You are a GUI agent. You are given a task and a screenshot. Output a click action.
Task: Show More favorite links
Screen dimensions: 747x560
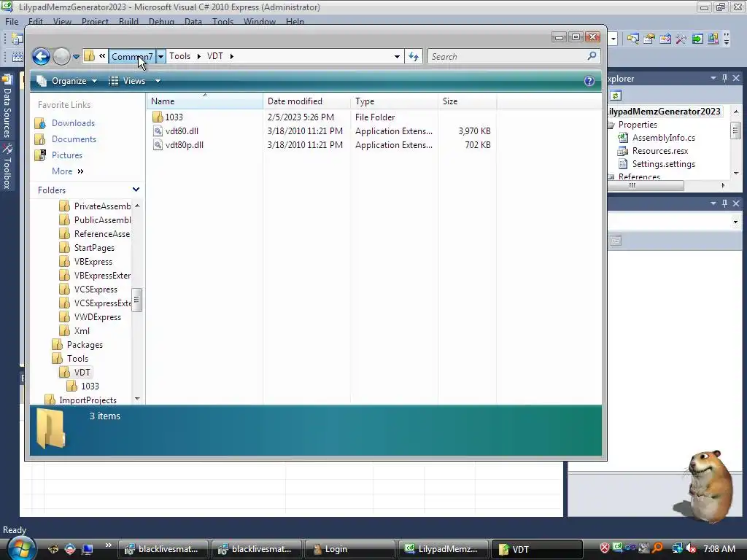(68, 171)
